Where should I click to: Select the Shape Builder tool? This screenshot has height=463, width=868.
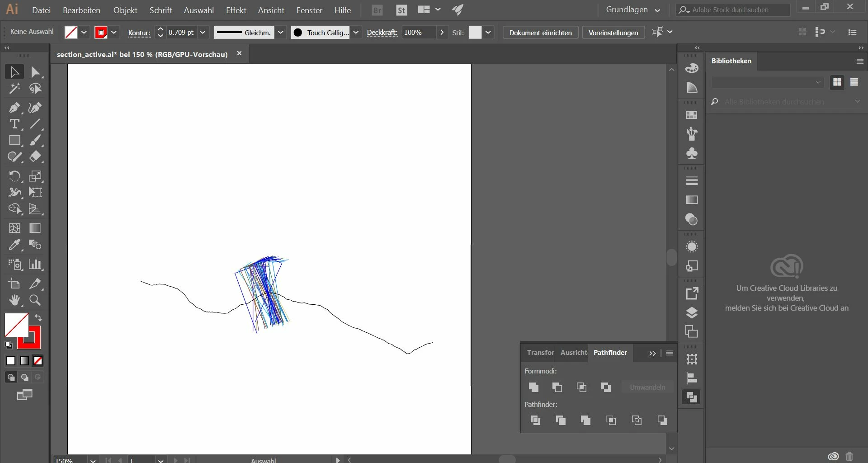pos(14,209)
